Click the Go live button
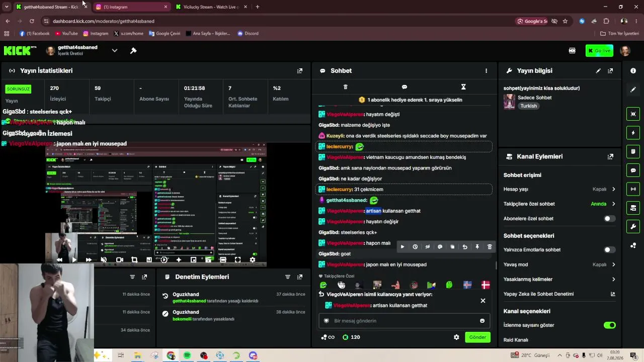The width and height of the screenshot is (644, 362). click(x=599, y=51)
